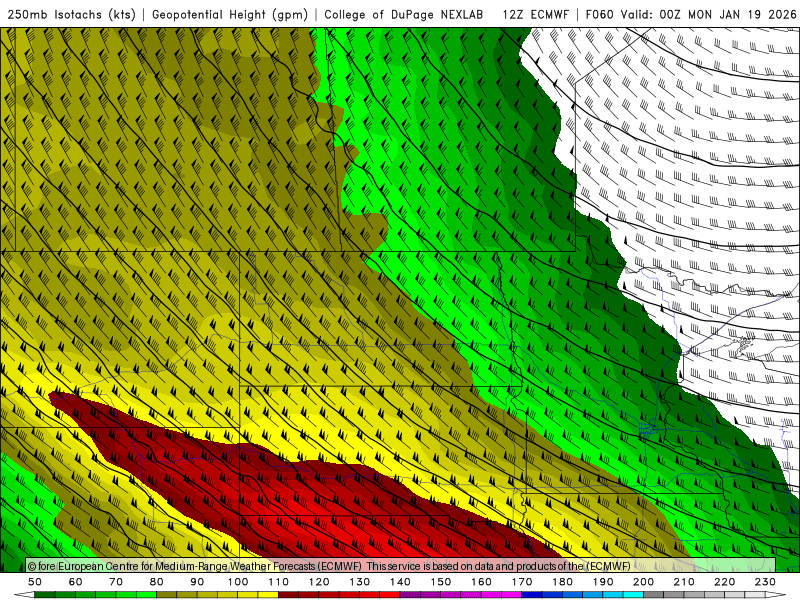Image resolution: width=800 pixels, height=600 pixels.
Task: Click the "Geopotential Height (gpm)" title text
Action: click(x=230, y=15)
